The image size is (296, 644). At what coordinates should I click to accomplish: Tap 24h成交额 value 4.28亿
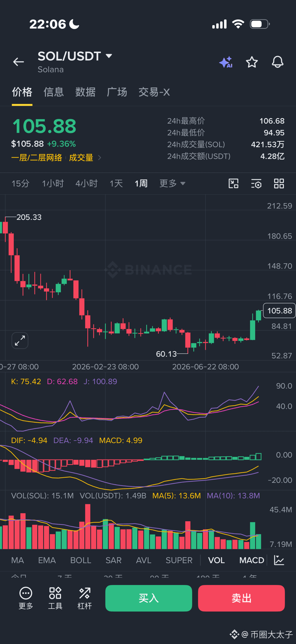pos(272,156)
